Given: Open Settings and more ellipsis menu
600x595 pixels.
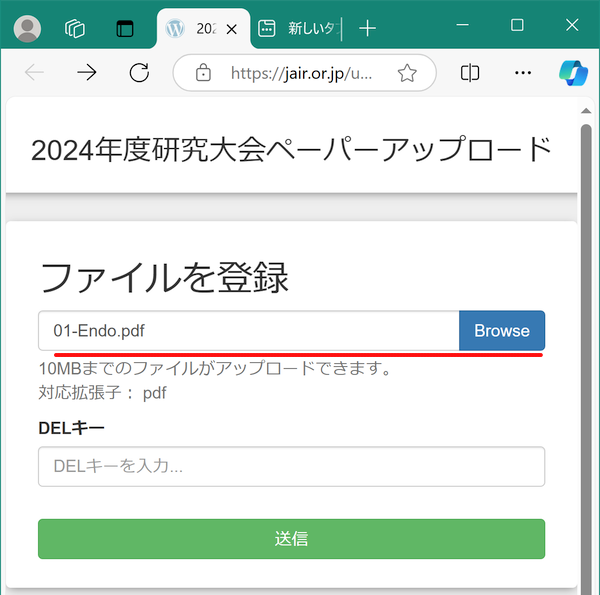Looking at the screenshot, I should pyautogui.click(x=522, y=73).
